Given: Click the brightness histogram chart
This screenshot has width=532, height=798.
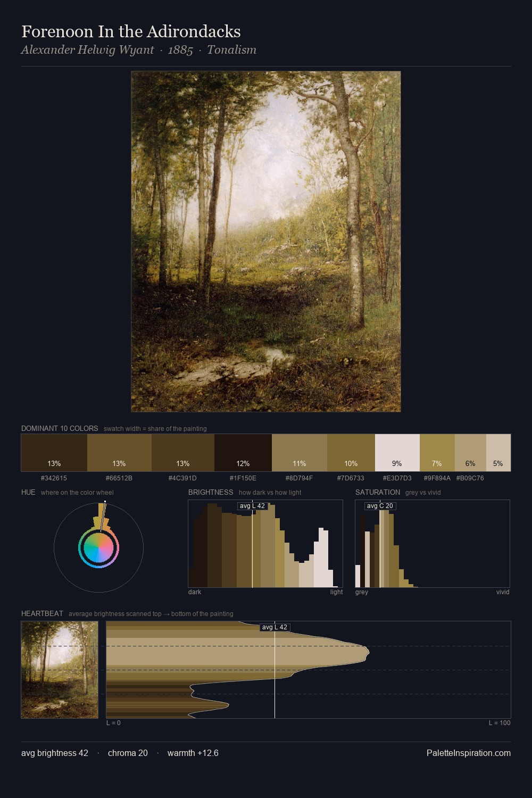Looking at the screenshot, I should (x=265, y=544).
